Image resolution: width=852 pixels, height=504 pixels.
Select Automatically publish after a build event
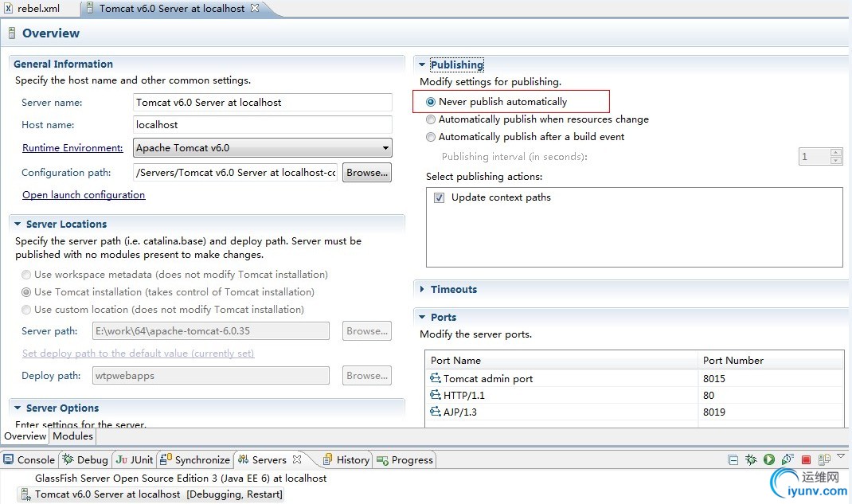(x=431, y=137)
